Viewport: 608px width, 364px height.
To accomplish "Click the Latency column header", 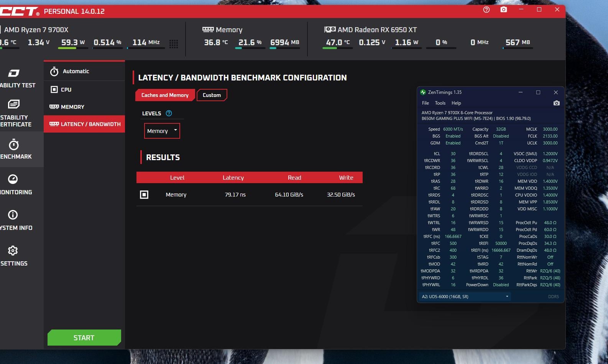I will click(x=233, y=178).
